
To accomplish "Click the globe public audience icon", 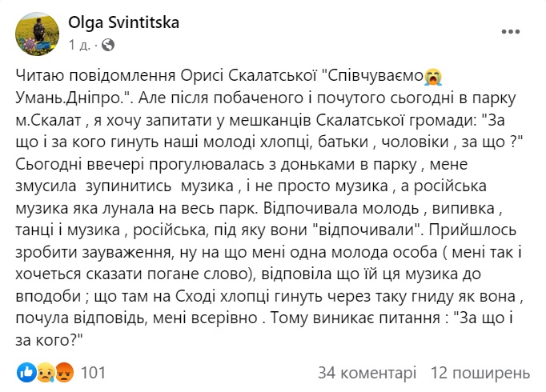I will 109,43.
